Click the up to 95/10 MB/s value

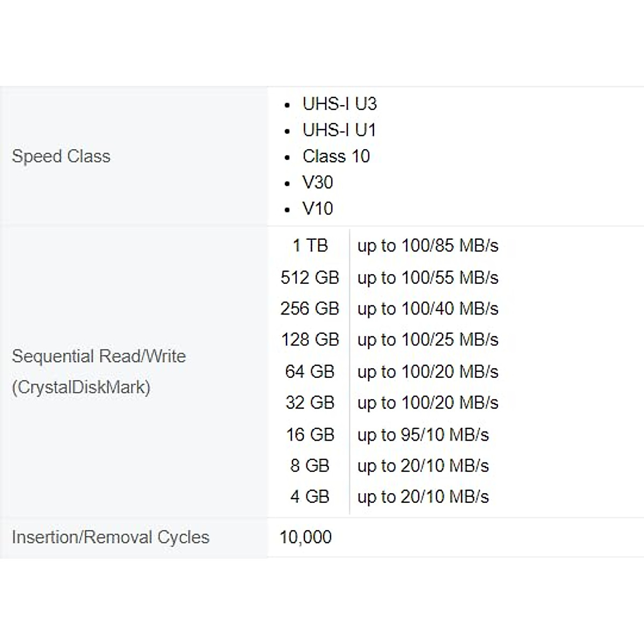click(423, 434)
